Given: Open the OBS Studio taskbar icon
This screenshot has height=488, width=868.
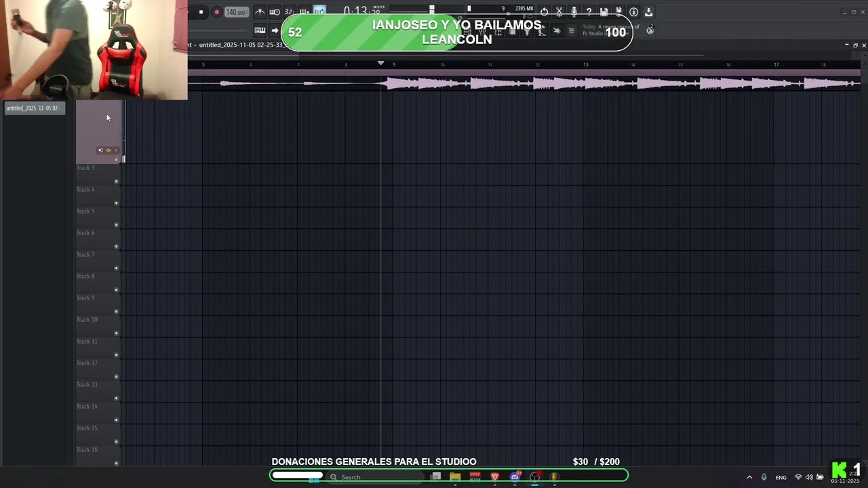Looking at the screenshot, I should (x=534, y=476).
